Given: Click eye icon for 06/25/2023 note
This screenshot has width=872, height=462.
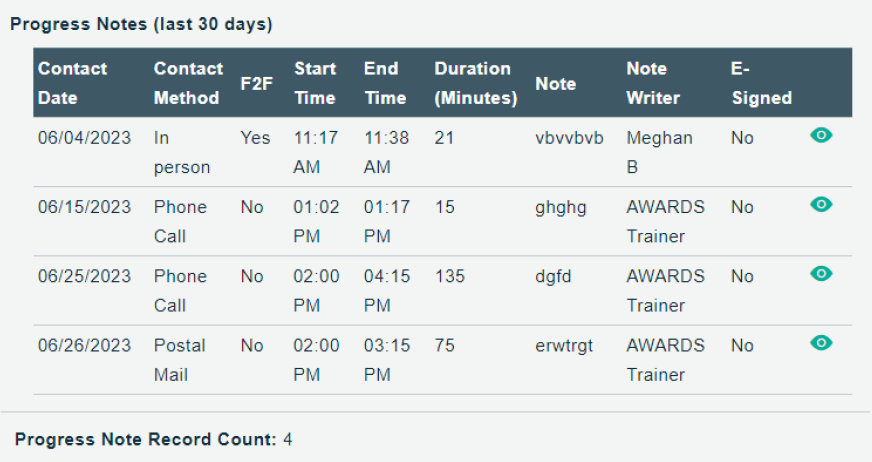Looking at the screenshot, I should (821, 274).
